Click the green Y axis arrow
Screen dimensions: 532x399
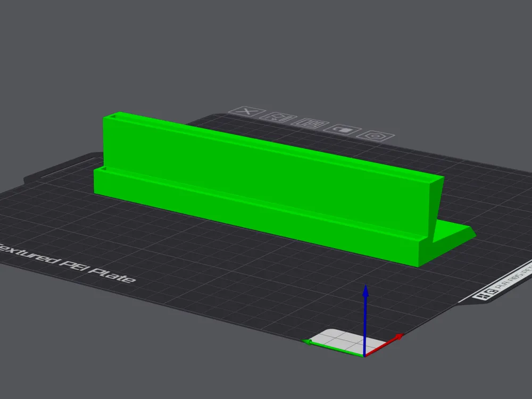coord(333,348)
